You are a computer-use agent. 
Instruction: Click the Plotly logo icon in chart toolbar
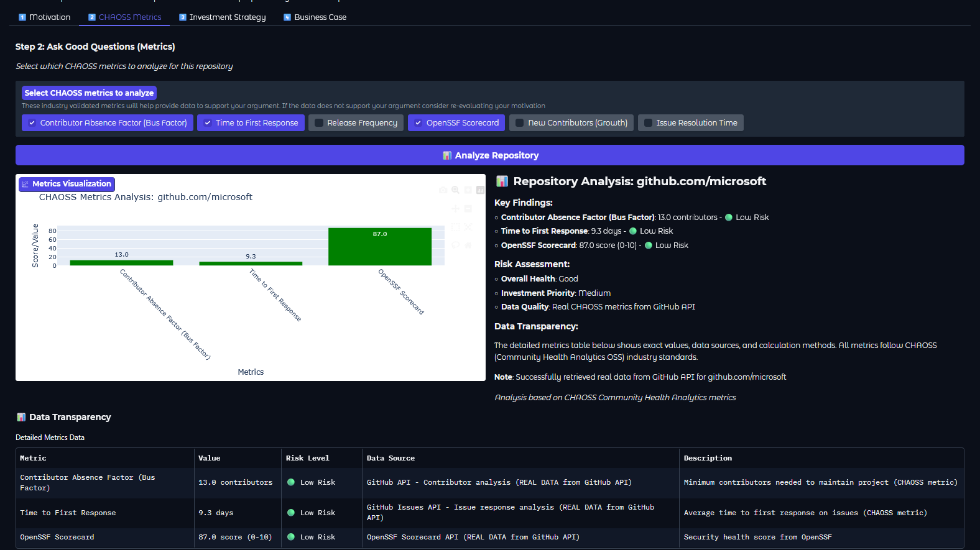(480, 190)
